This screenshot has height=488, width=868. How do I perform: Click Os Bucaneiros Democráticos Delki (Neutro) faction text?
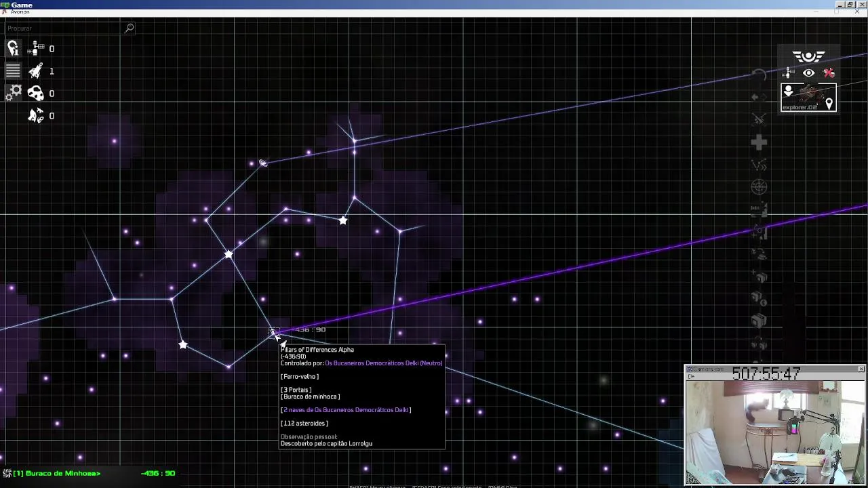coord(384,363)
